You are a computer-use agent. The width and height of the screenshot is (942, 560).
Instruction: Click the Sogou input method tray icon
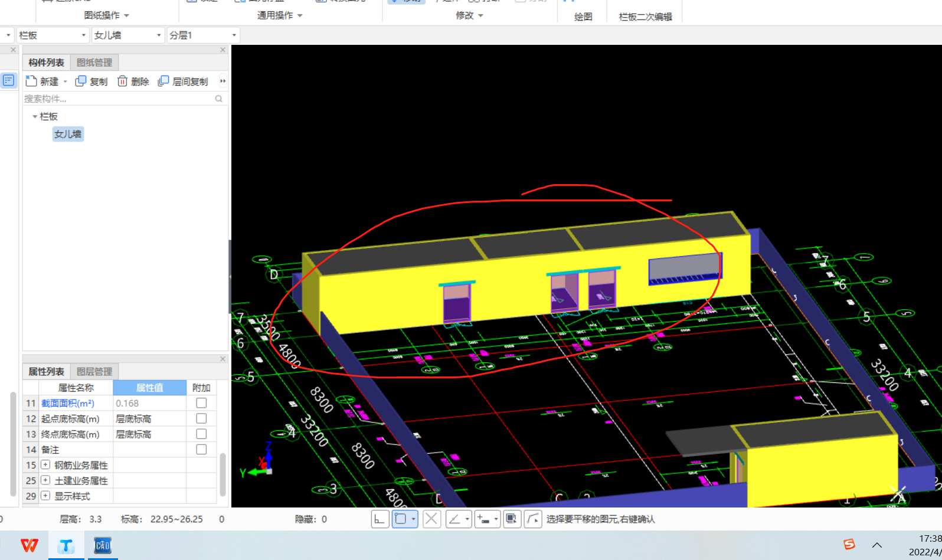click(849, 544)
